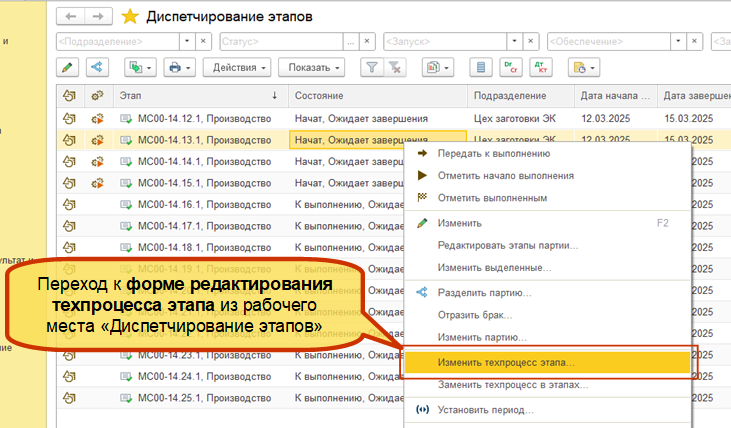Click the list document toolbar icon

481,68
